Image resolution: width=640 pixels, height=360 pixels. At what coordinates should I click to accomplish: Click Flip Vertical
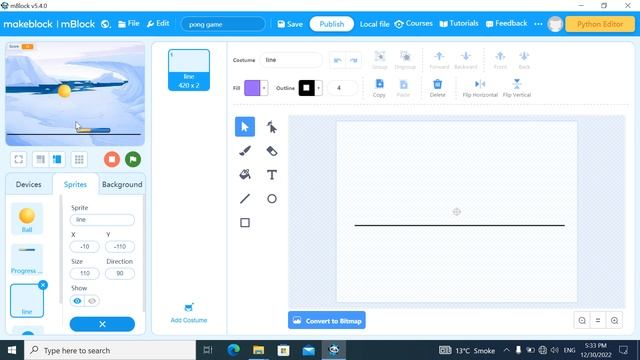[517, 88]
